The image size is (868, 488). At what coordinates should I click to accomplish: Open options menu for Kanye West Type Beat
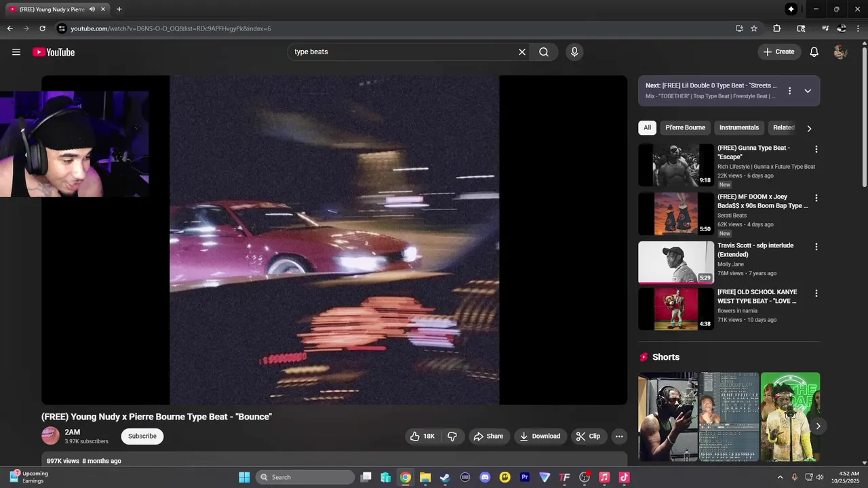pos(816,293)
